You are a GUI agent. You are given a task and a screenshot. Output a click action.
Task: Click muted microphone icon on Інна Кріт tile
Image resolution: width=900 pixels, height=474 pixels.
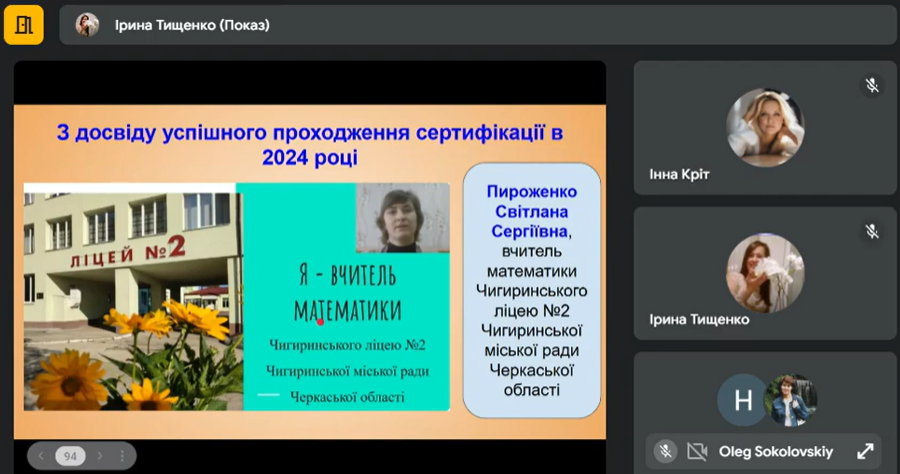pos(872,86)
